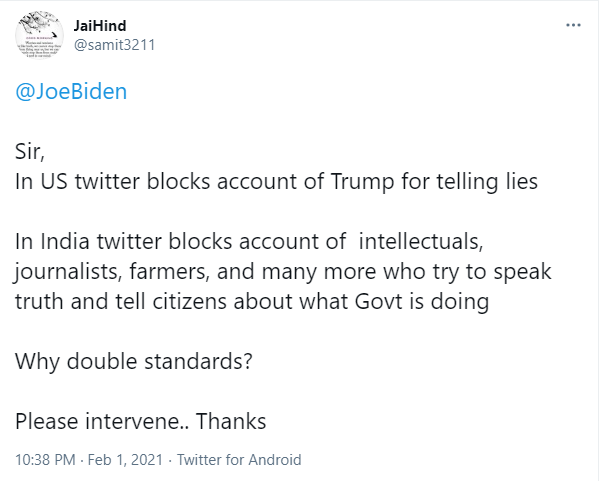This screenshot has width=601, height=481.
Task: Click the 10:38 PM timestamp
Action: tap(45, 460)
